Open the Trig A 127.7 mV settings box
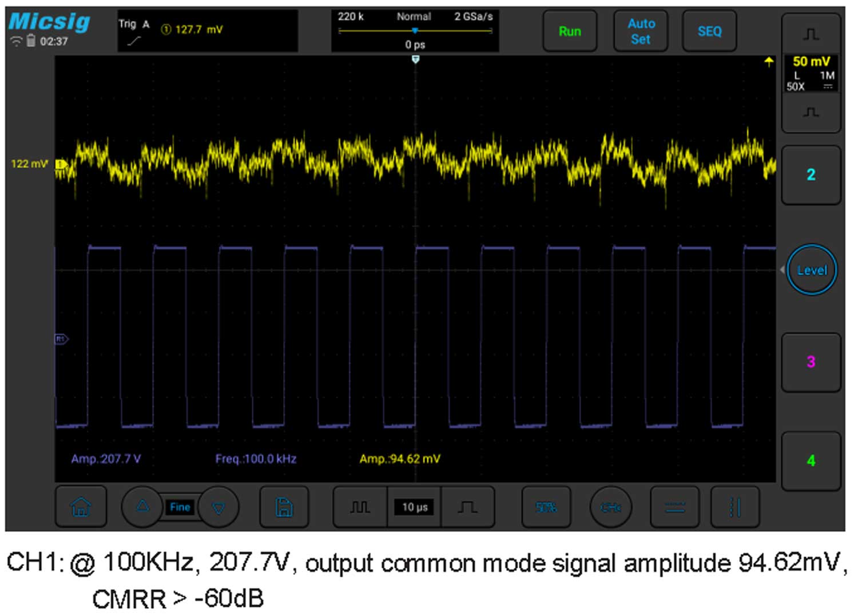Image resolution: width=858 pixels, height=616 pixels. 207,31
